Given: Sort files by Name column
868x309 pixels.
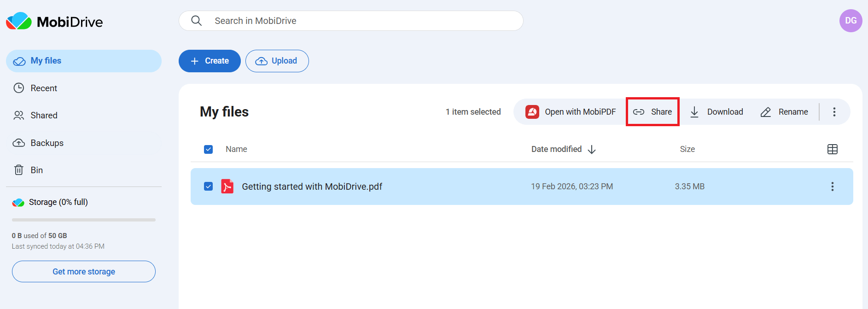Looking at the screenshot, I should pos(236,149).
